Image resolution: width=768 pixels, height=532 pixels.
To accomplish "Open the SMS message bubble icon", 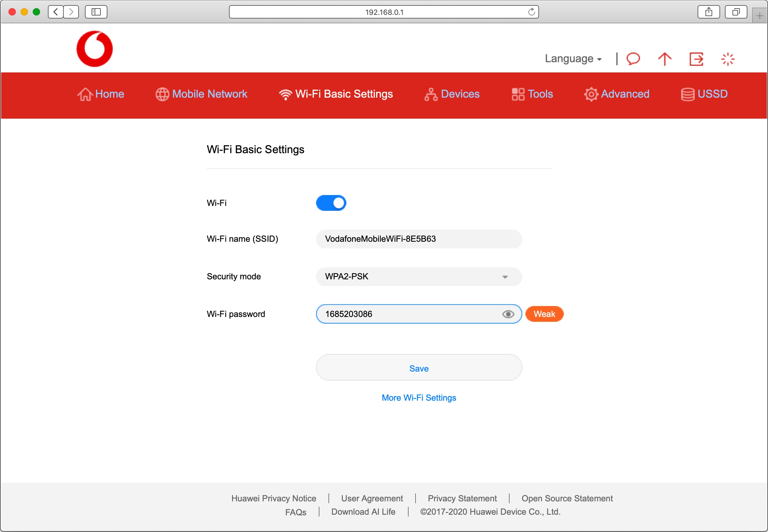I will click(633, 59).
